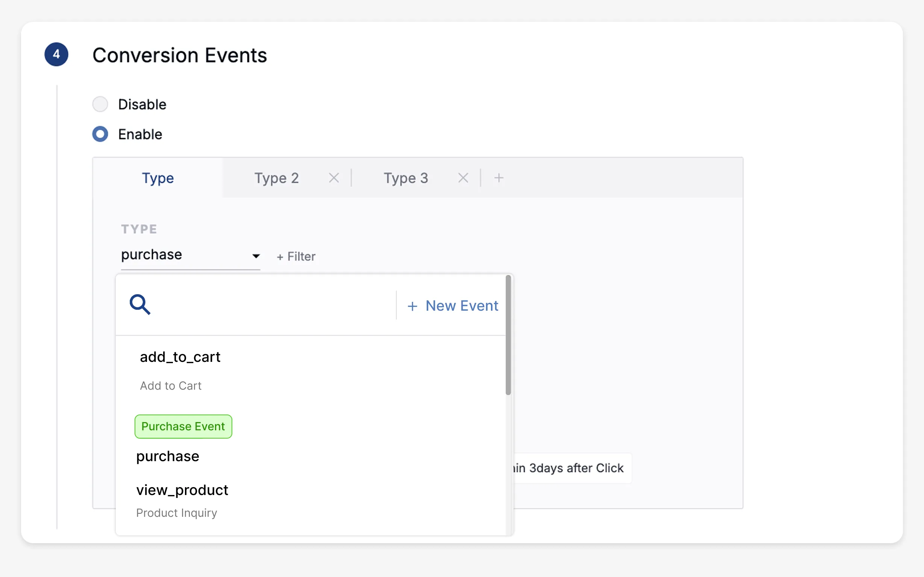Create a New Event
924x577 pixels.
[453, 306]
